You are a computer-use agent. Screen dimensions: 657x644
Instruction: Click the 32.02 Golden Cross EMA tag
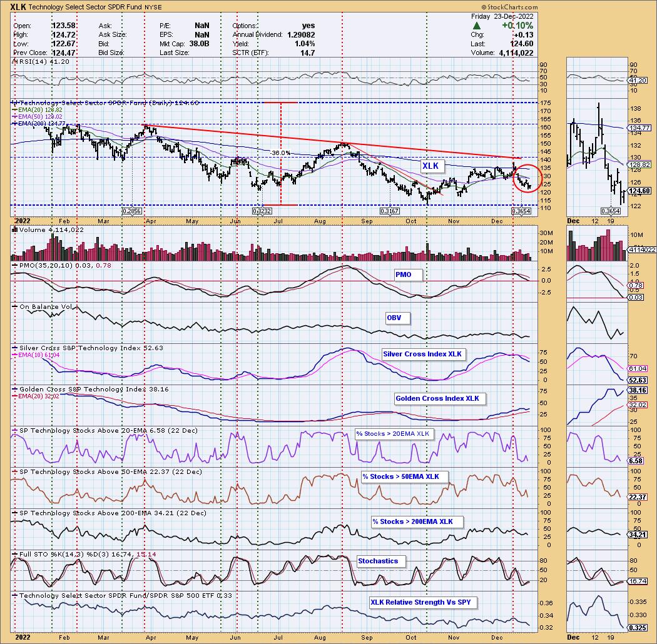coord(638,405)
